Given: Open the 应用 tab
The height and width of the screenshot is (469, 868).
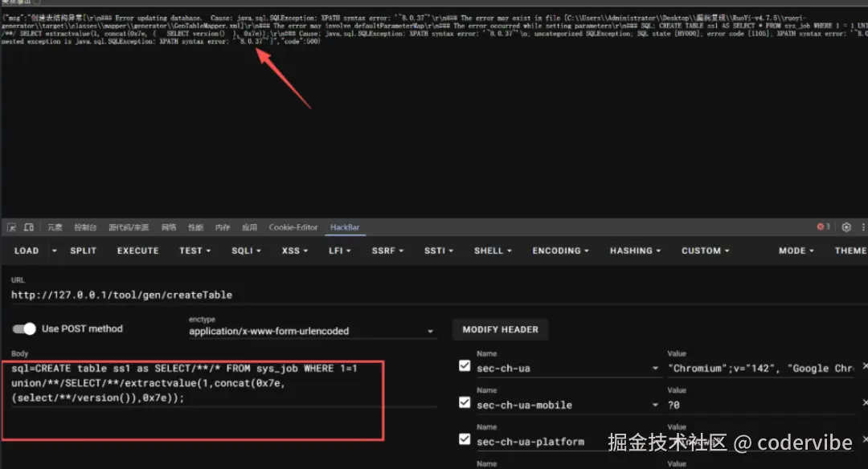Looking at the screenshot, I should [x=249, y=227].
